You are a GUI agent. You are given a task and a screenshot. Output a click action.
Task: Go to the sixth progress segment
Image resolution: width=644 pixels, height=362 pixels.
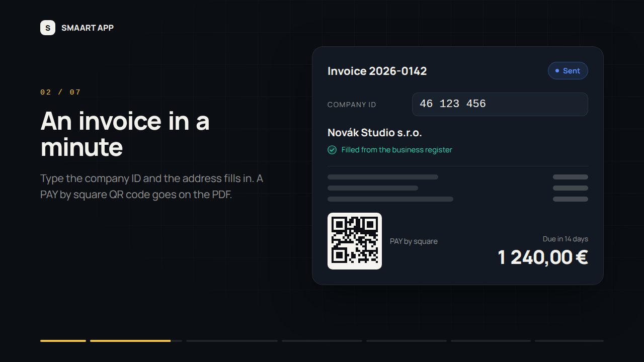click(491, 341)
